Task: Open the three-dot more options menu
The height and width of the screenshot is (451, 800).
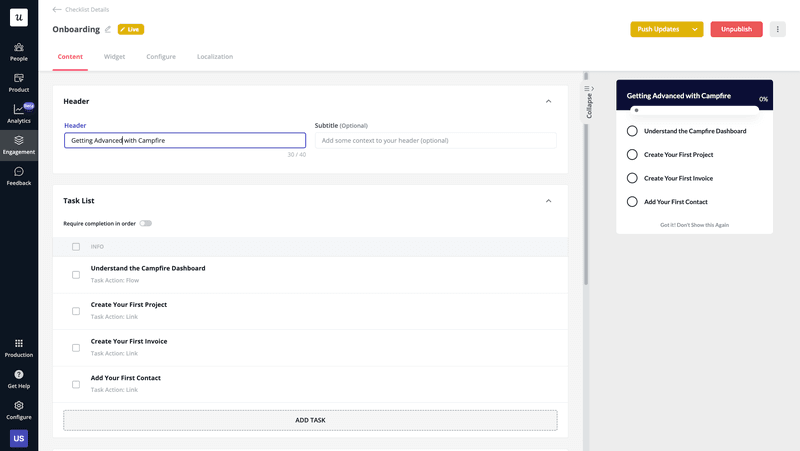Action: pyautogui.click(x=778, y=29)
